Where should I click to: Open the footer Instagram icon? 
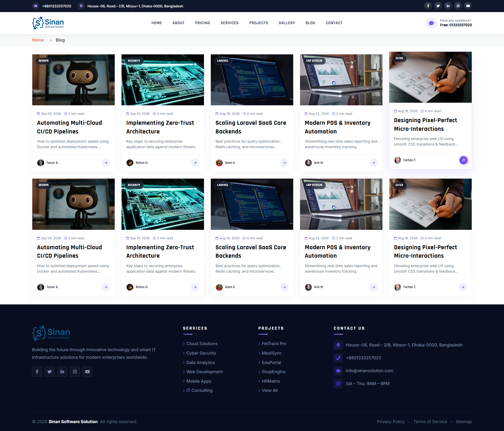[x=75, y=372]
